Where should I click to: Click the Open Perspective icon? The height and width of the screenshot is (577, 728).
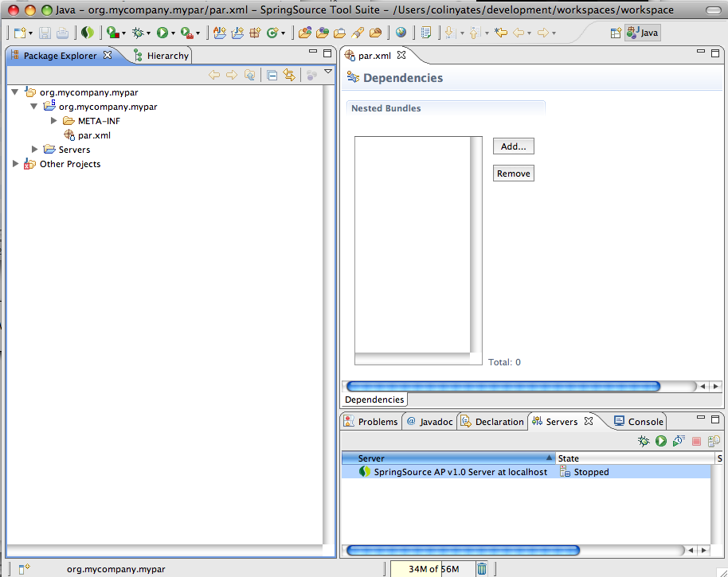point(616,33)
